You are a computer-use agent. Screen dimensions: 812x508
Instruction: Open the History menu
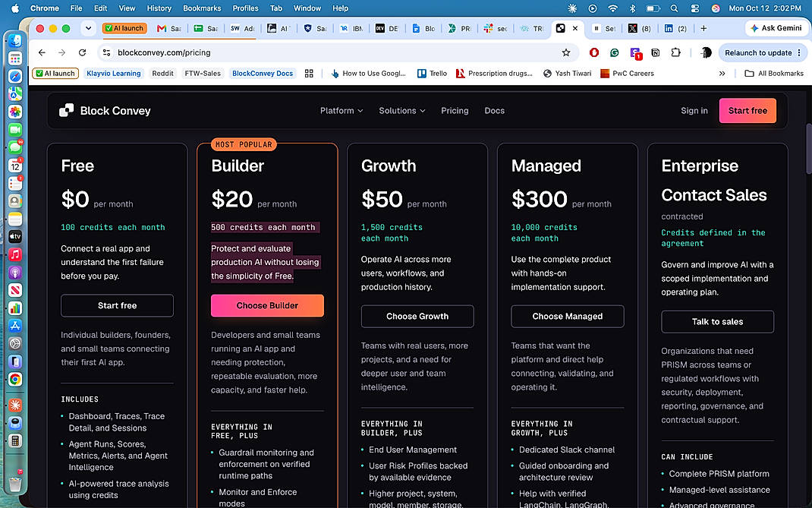(x=159, y=8)
